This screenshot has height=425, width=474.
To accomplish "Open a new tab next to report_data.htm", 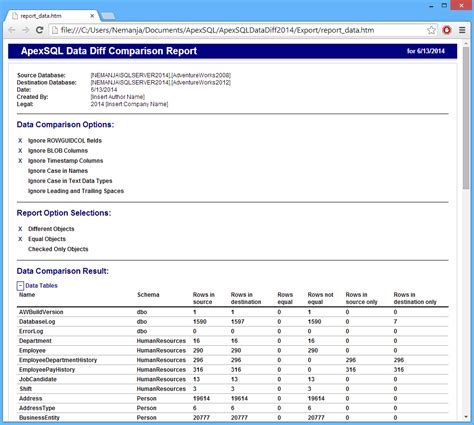I will [x=108, y=16].
